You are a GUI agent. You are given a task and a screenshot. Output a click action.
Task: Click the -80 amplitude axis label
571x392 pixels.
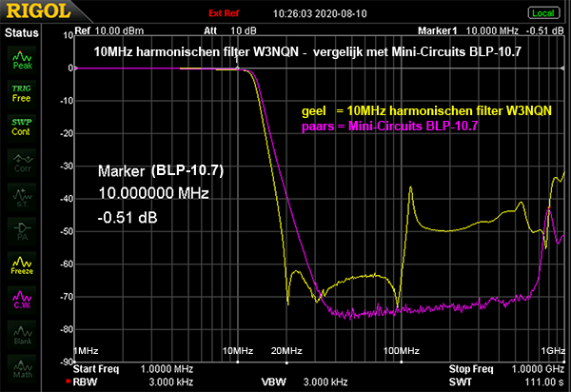(67, 330)
